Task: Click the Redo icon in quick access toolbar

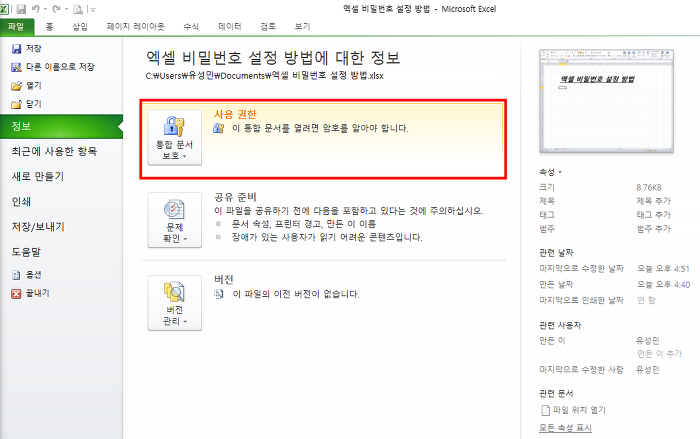Action: tap(56, 8)
